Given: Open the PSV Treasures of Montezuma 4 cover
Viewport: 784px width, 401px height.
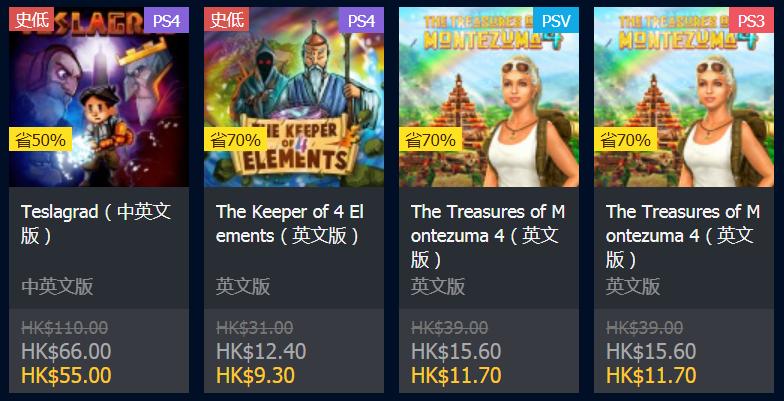Looking at the screenshot, I should pos(489,97).
